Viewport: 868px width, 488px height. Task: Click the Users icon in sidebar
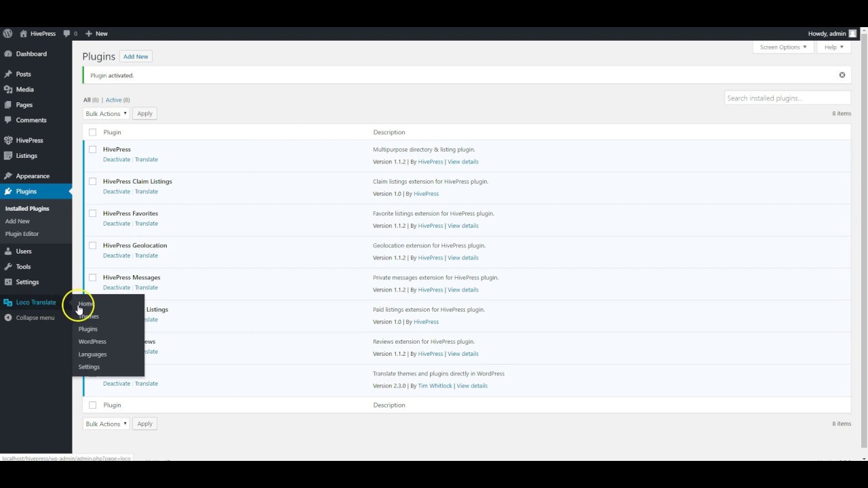pos(8,251)
